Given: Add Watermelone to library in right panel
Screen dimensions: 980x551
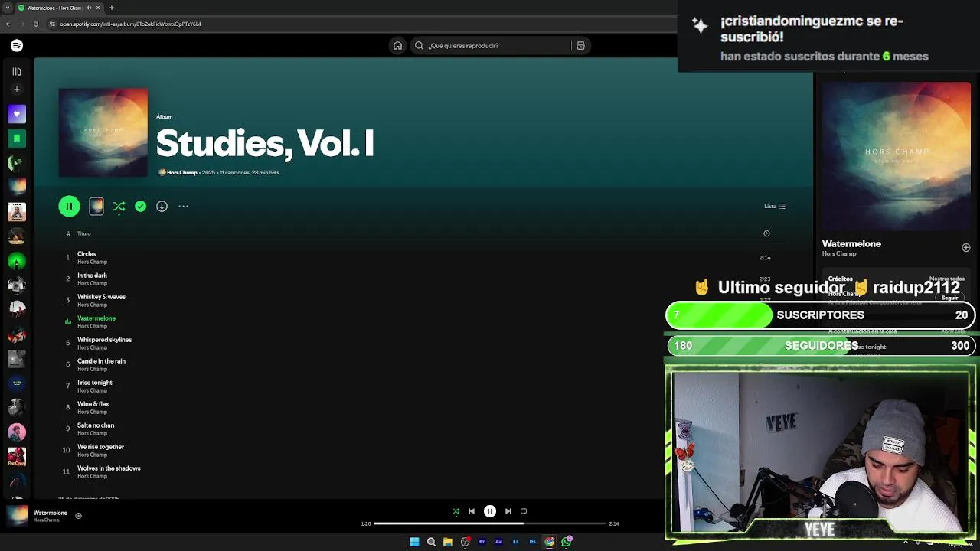Looking at the screenshot, I should coord(965,248).
